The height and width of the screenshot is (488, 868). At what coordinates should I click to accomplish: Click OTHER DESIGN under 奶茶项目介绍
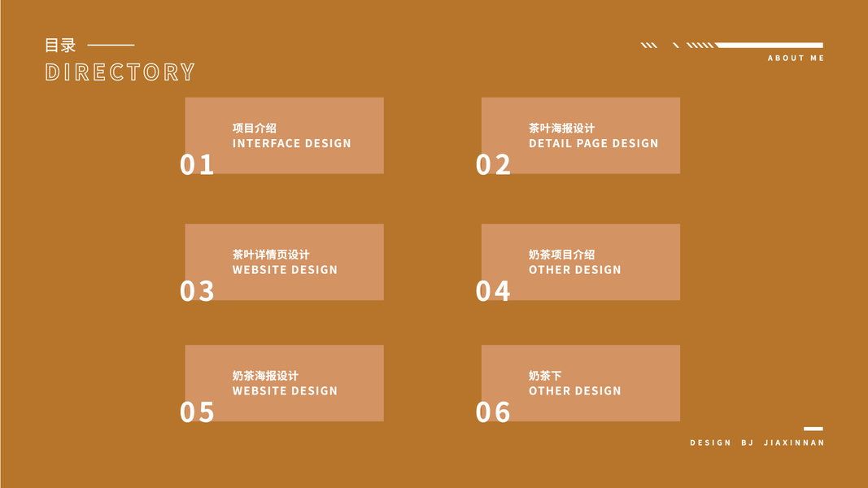[574, 270]
